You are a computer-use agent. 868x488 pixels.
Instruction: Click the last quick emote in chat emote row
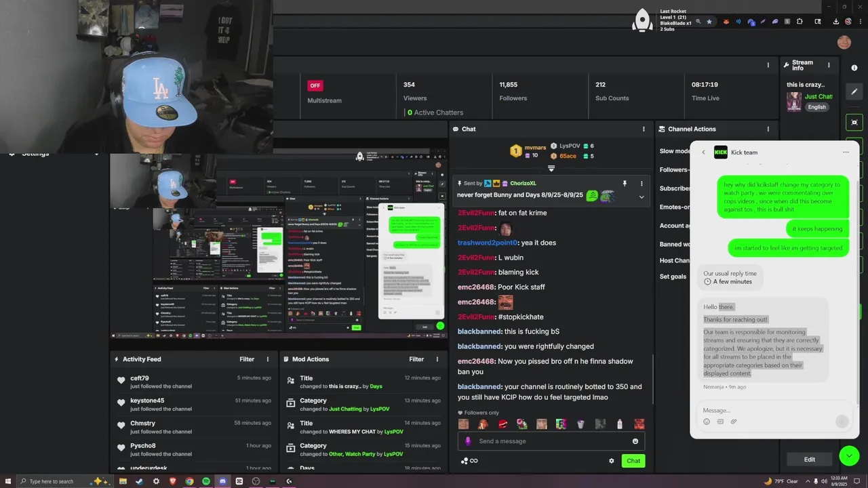coord(639,424)
